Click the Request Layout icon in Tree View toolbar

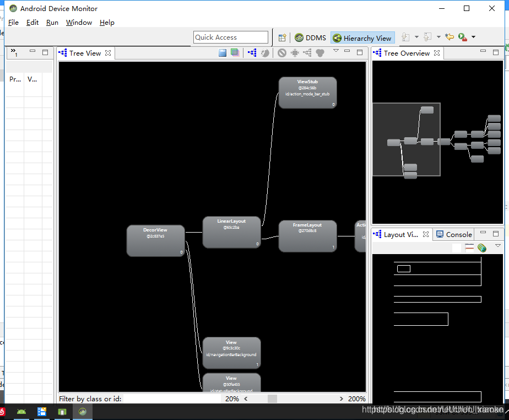[x=295, y=52]
